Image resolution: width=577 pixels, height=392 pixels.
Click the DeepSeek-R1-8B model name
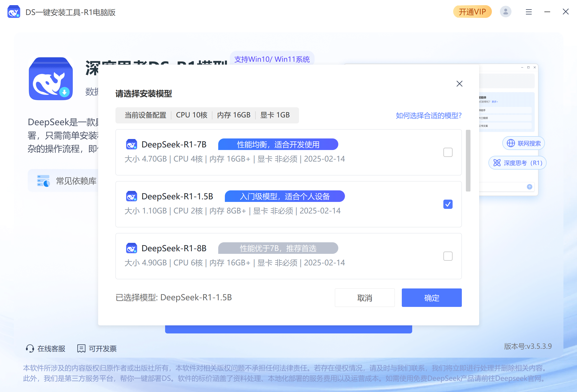[174, 248]
